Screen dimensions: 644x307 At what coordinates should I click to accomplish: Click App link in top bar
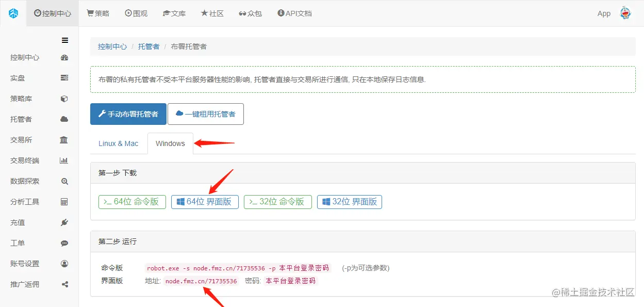pyautogui.click(x=604, y=14)
